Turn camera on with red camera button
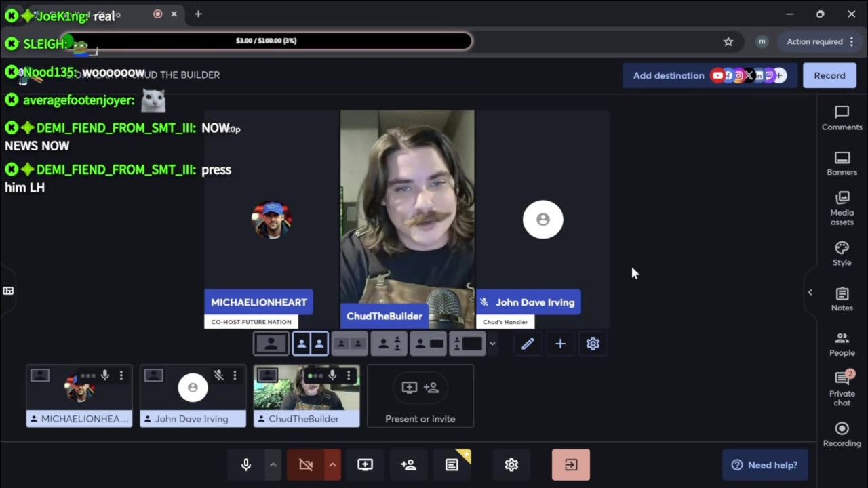The width and height of the screenshot is (868, 488). tap(306, 465)
